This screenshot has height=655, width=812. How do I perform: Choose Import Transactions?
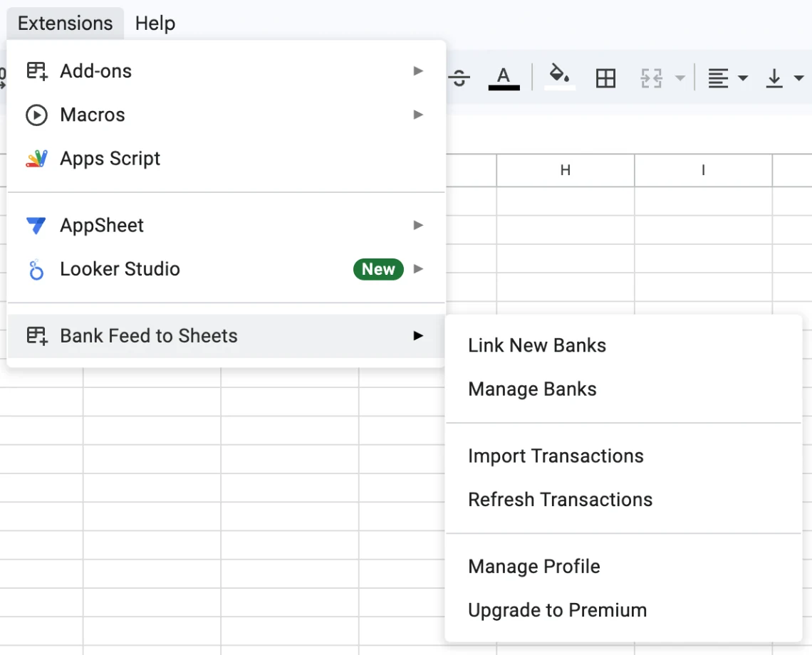pos(623,456)
